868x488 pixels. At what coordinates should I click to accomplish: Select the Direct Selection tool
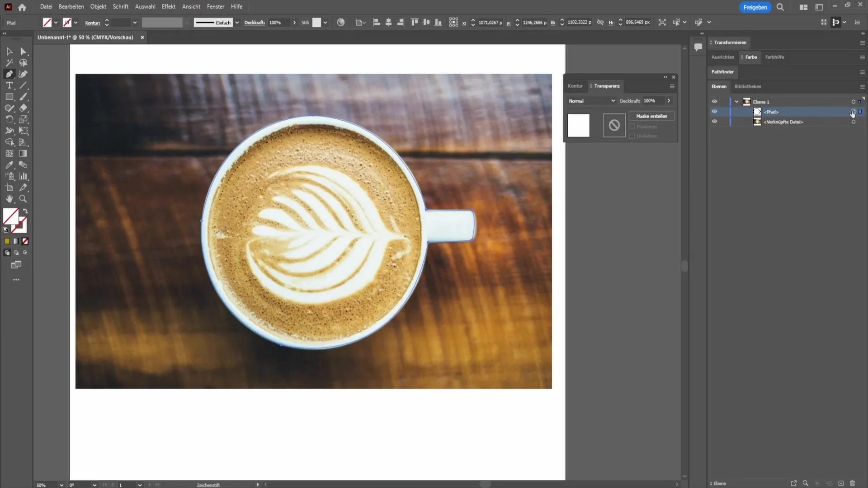24,52
